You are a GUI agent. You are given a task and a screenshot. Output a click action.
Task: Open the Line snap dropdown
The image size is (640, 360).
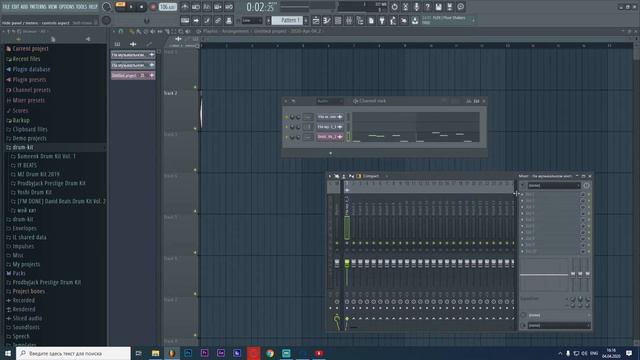(x=251, y=20)
